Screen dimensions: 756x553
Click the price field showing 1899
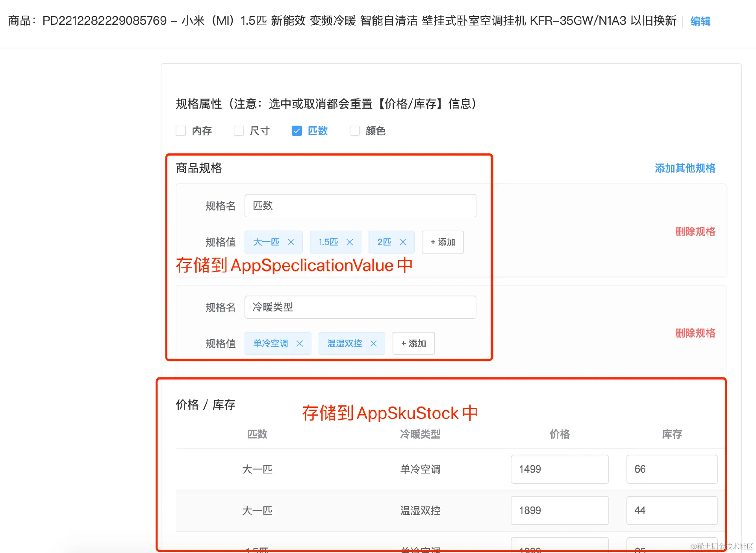(x=559, y=510)
